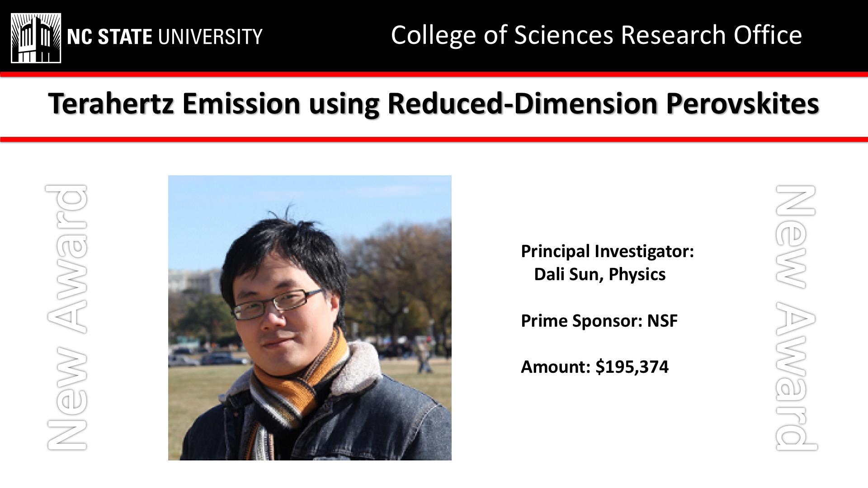Screen dimensions: 868x488
Task: Select the Prime Sponsor: NSF line
Action: point(599,321)
